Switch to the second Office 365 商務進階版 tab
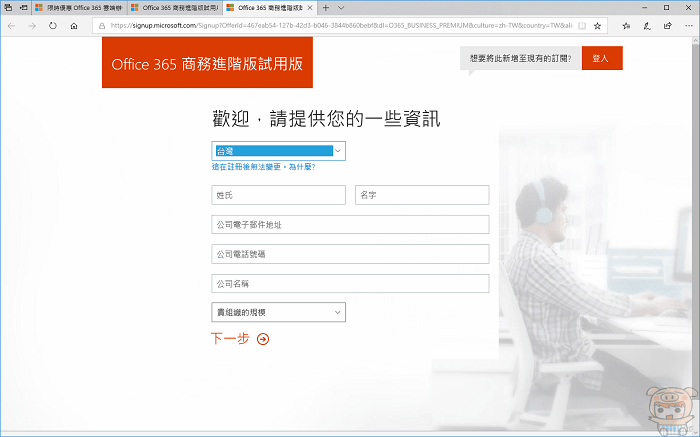This screenshot has height=437, width=700. 175,8
